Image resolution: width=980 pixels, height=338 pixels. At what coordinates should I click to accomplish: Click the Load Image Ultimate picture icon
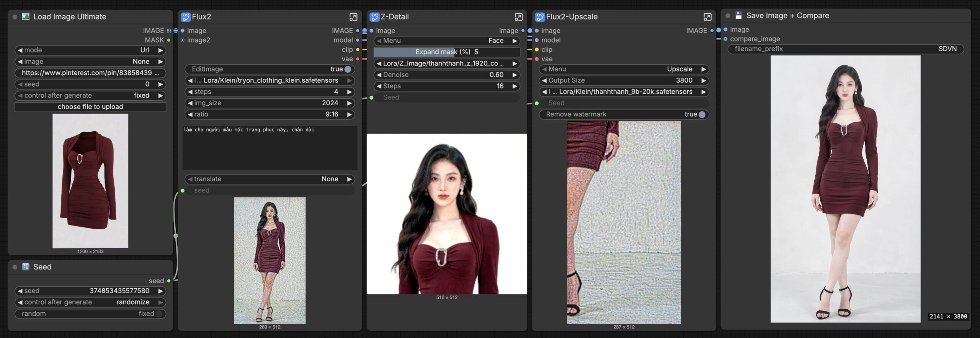coord(26,16)
